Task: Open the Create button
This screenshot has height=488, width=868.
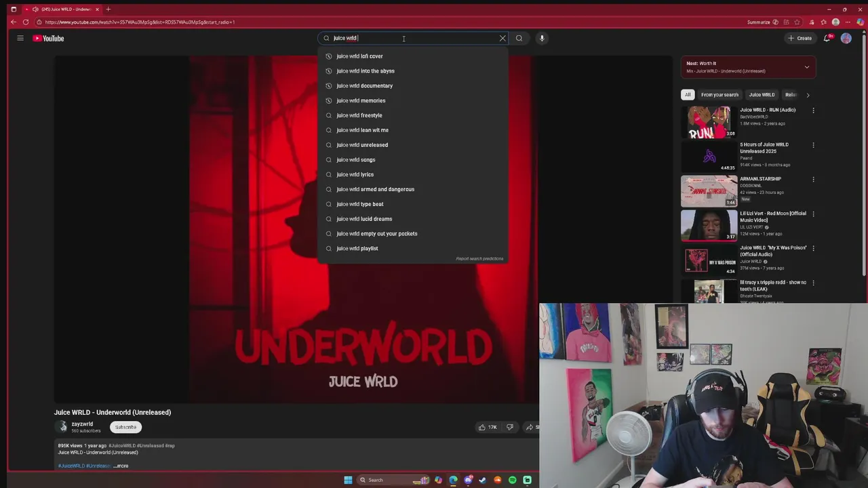Action: coord(800,38)
